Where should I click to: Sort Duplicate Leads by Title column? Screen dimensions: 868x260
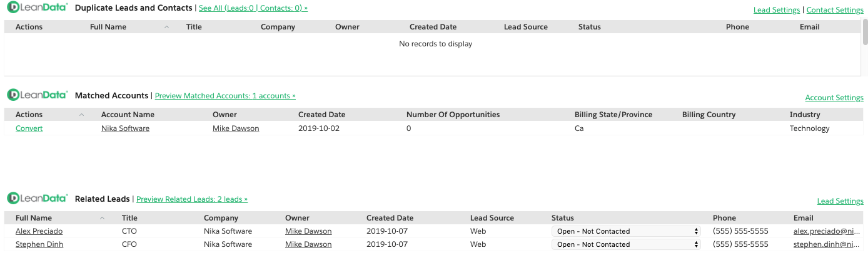(x=194, y=27)
